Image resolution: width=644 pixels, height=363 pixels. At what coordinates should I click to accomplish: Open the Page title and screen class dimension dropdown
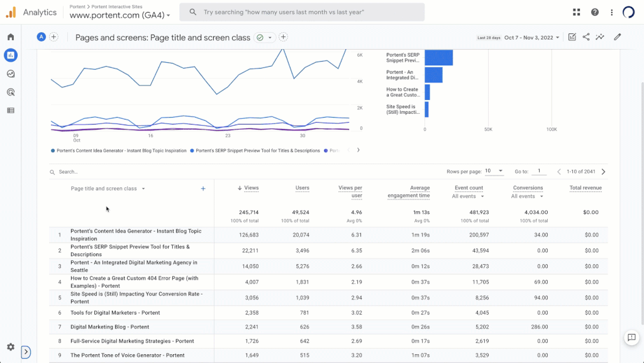(x=108, y=189)
